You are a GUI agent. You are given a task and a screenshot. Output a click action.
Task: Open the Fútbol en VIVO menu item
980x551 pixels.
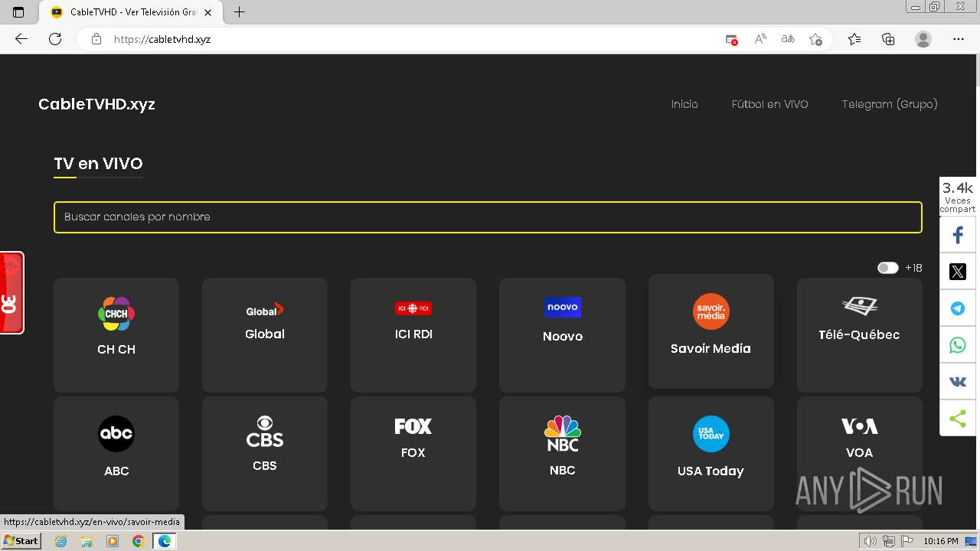point(769,104)
